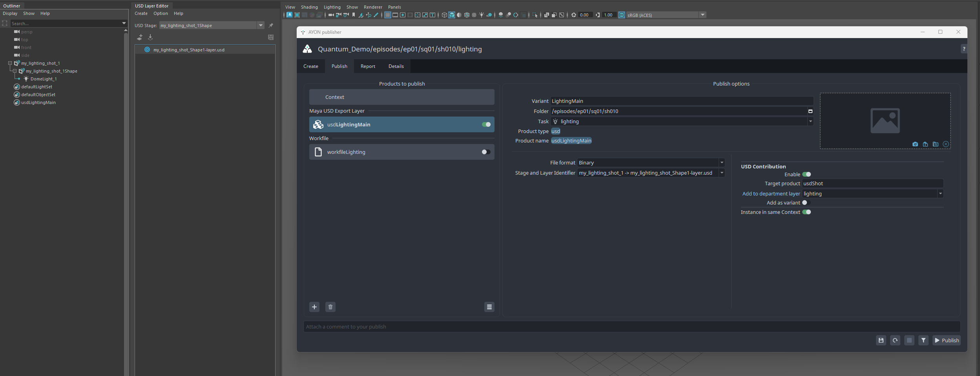Open the Renderer menu in viewport
980x376 pixels.
pos(373,7)
